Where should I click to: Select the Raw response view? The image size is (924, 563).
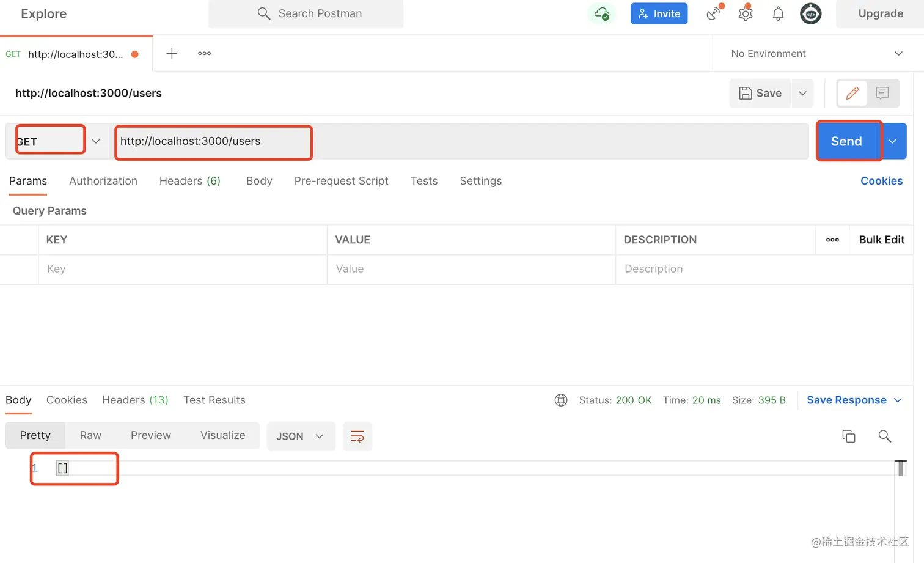[x=90, y=435]
